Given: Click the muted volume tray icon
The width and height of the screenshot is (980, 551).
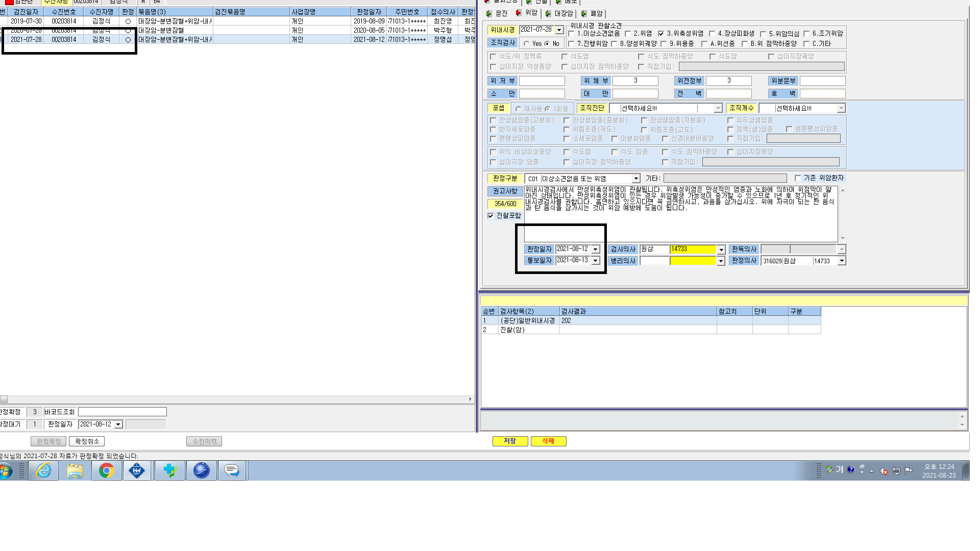Looking at the screenshot, I should pos(884,471).
